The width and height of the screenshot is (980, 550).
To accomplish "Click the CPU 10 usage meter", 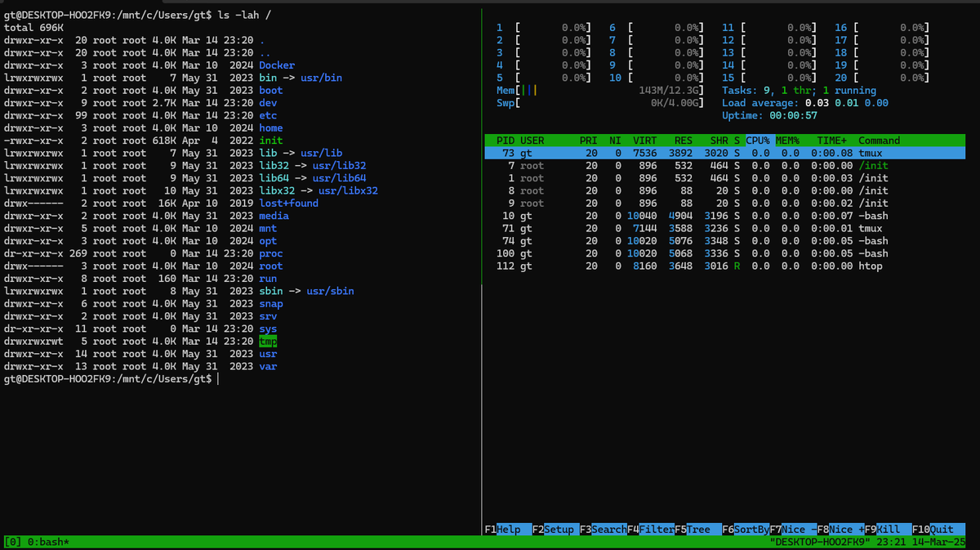I will point(656,78).
